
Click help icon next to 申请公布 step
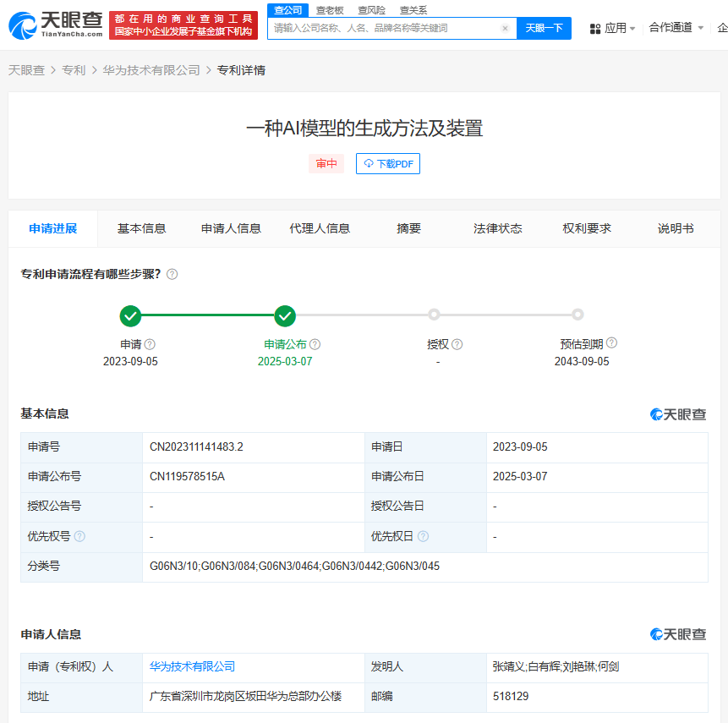click(x=315, y=344)
